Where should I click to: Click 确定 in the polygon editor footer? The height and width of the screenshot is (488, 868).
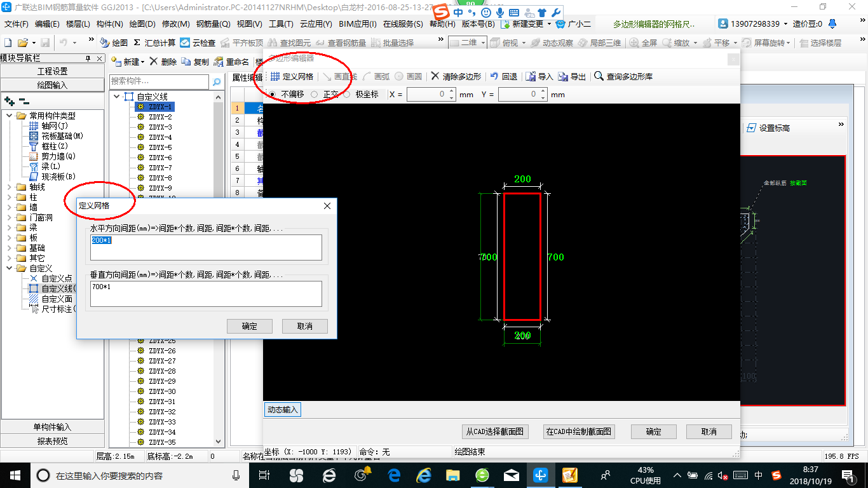pos(654,431)
